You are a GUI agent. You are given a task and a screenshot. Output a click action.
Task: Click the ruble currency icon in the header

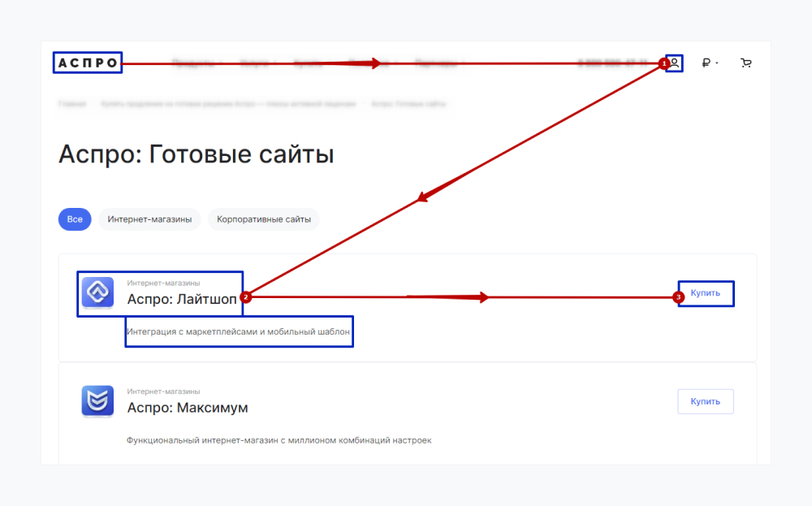click(x=706, y=63)
